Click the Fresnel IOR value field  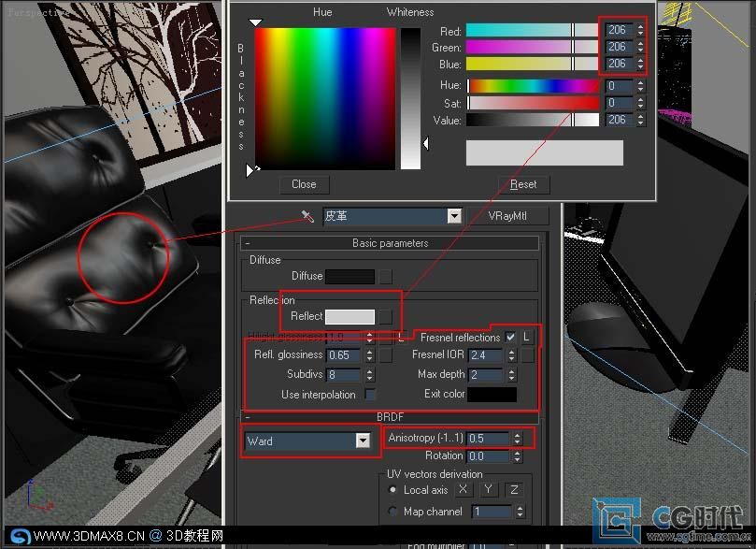(486, 355)
